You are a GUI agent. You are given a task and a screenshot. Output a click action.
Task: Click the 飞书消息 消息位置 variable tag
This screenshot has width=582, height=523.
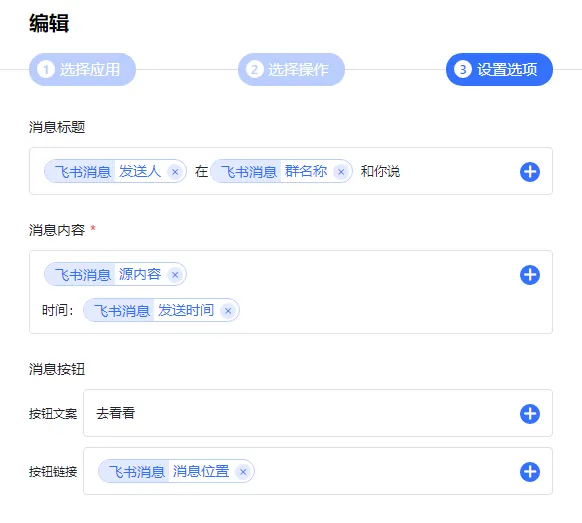(176, 471)
